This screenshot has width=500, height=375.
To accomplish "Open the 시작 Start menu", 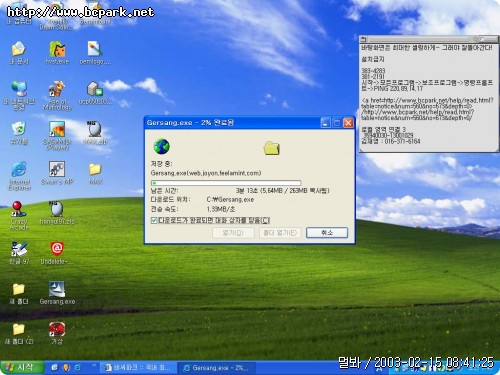I will 22,368.
